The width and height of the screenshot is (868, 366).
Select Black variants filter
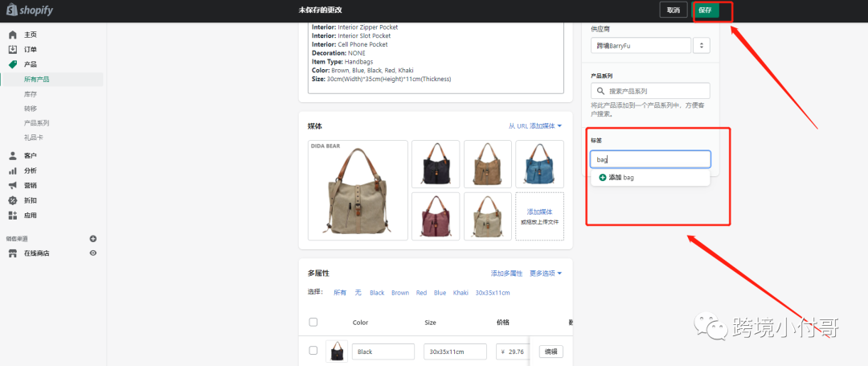377,293
